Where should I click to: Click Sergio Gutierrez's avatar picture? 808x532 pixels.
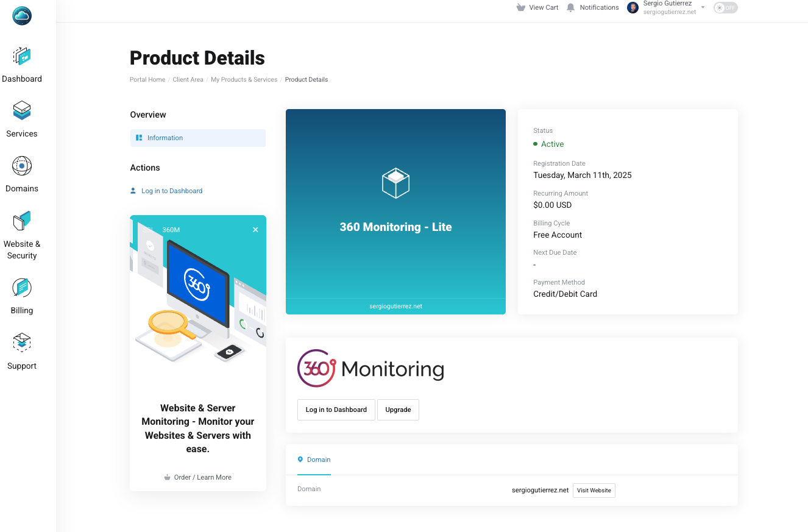pyautogui.click(x=633, y=7)
